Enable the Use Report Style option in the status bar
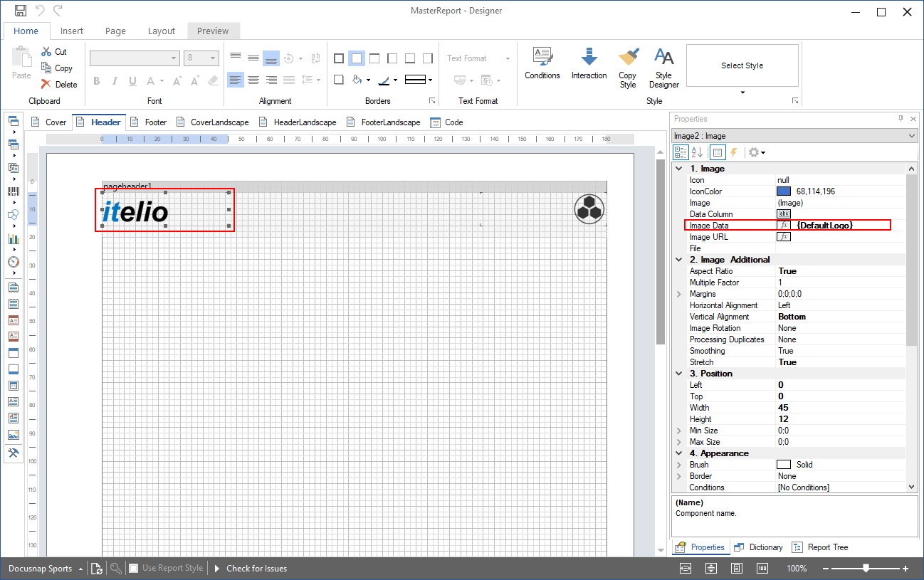The width and height of the screenshot is (924, 580). point(133,568)
